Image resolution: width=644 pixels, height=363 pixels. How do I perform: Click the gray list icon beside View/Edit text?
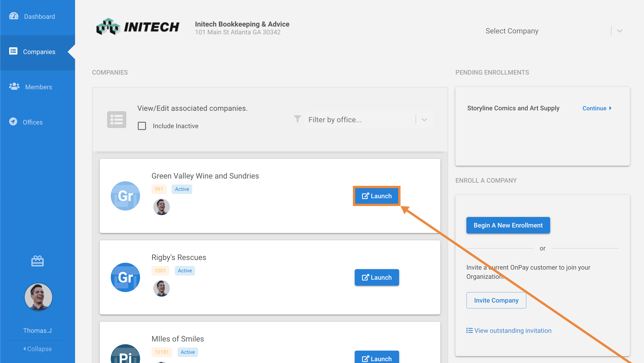(x=116, y=119)
